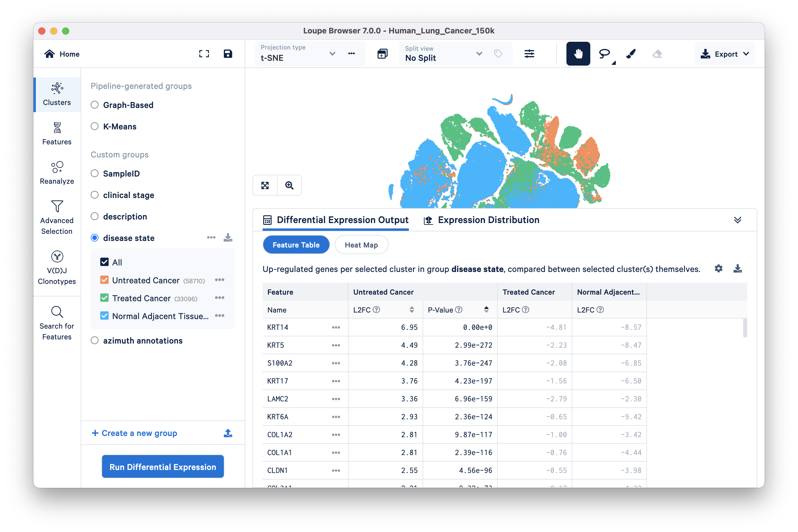Click the zoom-in magnifier on the plot
Viewport: 798px width, 532px height.
[x=289, y=185]
